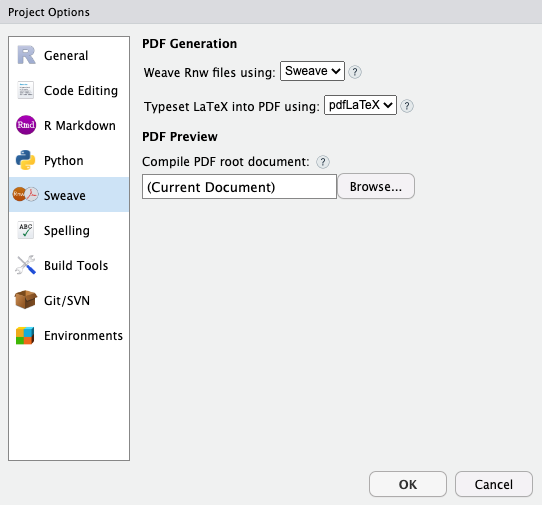Expand the Weave Rnw files Sweave dropdown

pyautogui.click(x=312, y=71)
